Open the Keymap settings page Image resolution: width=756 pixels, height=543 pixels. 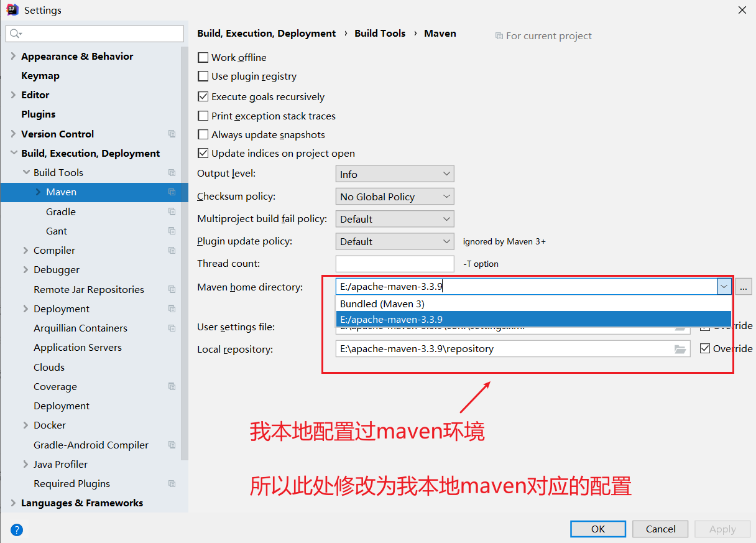click(40, 75)
